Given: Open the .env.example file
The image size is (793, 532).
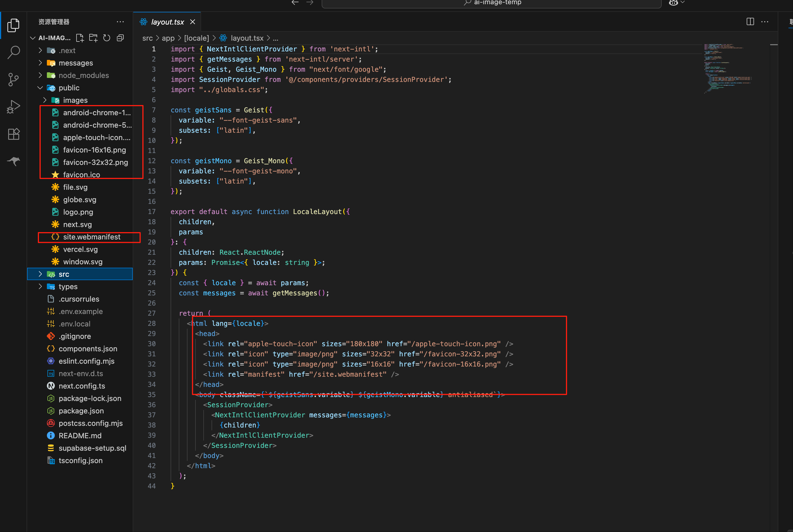Looking at the screenshot, I should (x=80, y=311).
